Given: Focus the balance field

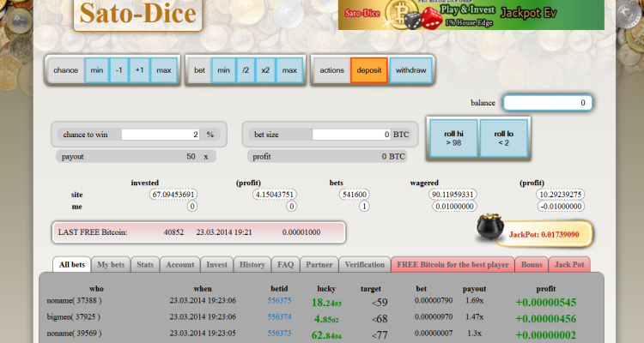Looking at the screenshot, I should 548,103.
